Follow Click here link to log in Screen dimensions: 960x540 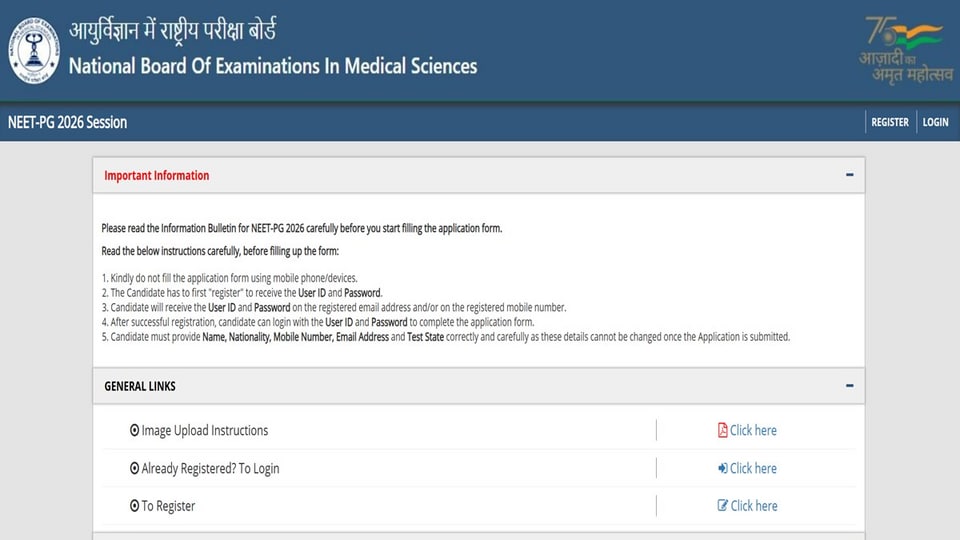[753, 468]
